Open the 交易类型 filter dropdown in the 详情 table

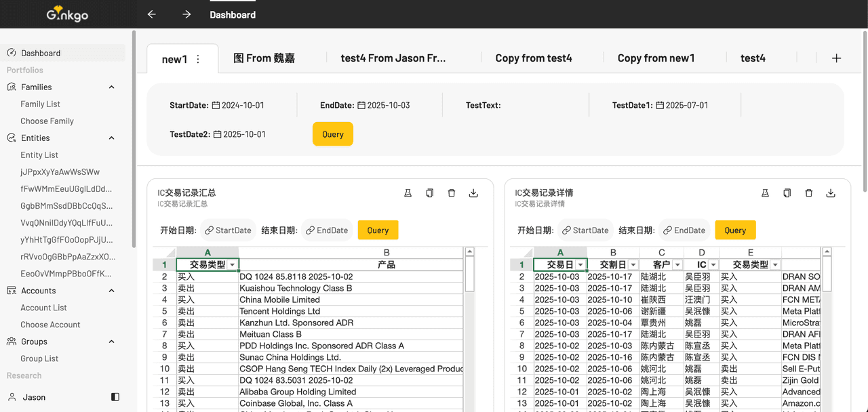click(776, 265)
